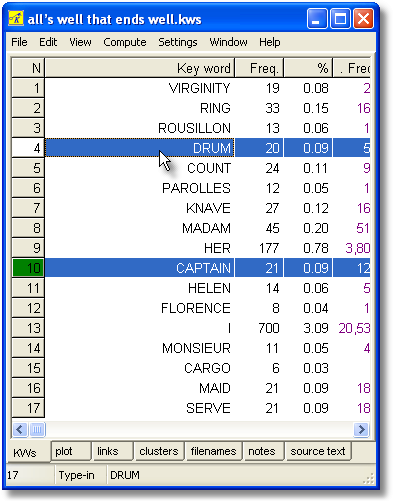Image resolution: width=394 pixels, height=504 pixels.
Task: Switch to the filenames tab
Action: (x=213, y=451)
